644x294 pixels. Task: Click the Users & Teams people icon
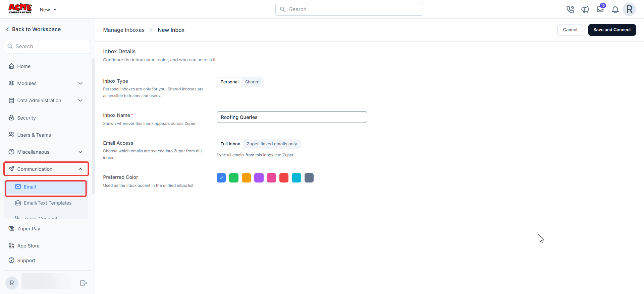tap(11, 135)
